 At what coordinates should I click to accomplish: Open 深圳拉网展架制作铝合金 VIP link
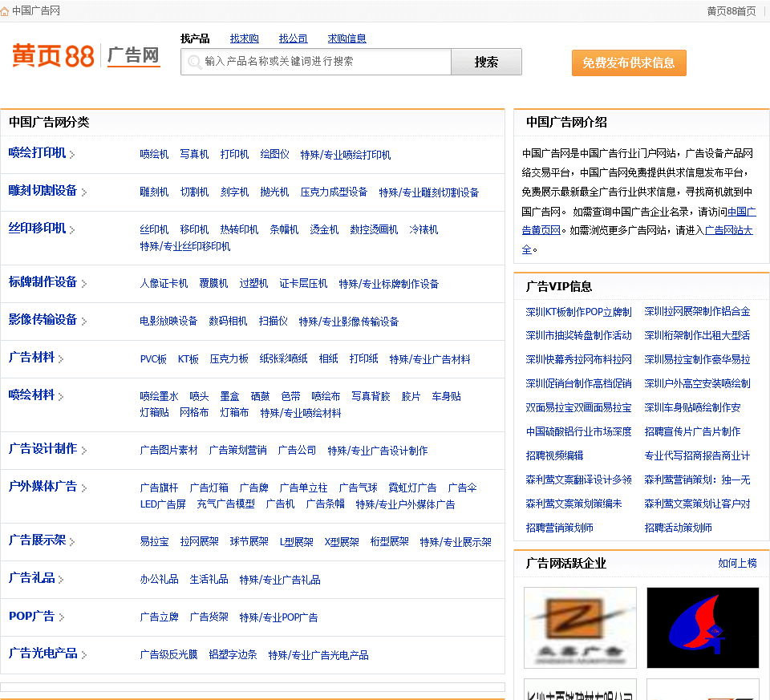697,312
